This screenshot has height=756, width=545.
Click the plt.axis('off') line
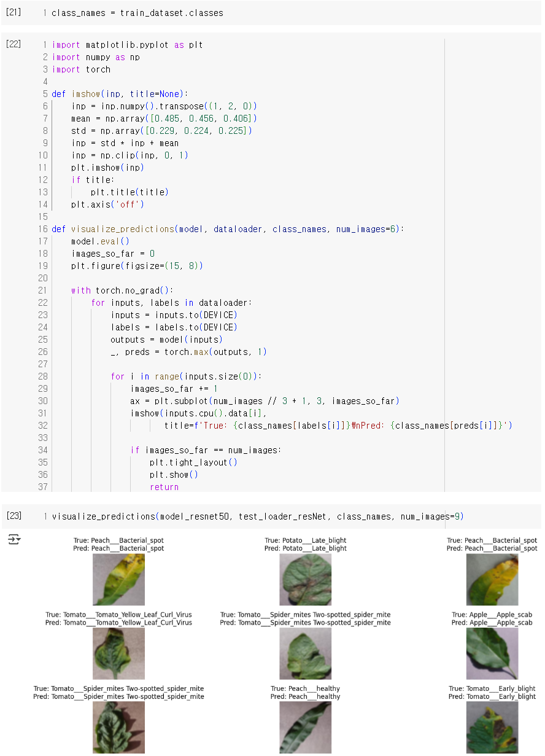[108, 205]
